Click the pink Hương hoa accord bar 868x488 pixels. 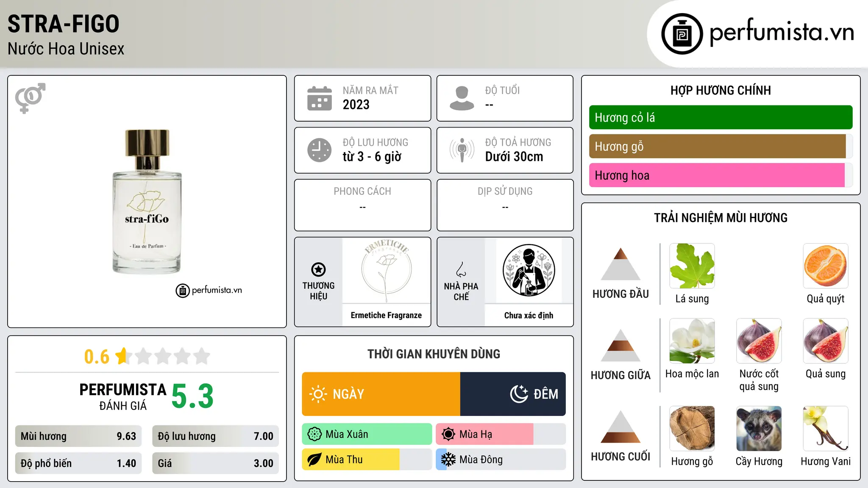click(x=717, y=175)
